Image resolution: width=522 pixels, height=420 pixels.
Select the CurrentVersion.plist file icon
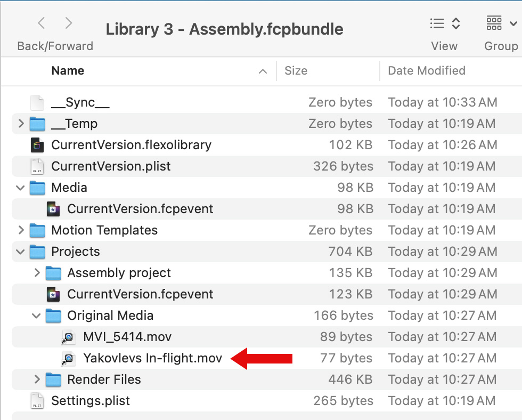point(37,166)
